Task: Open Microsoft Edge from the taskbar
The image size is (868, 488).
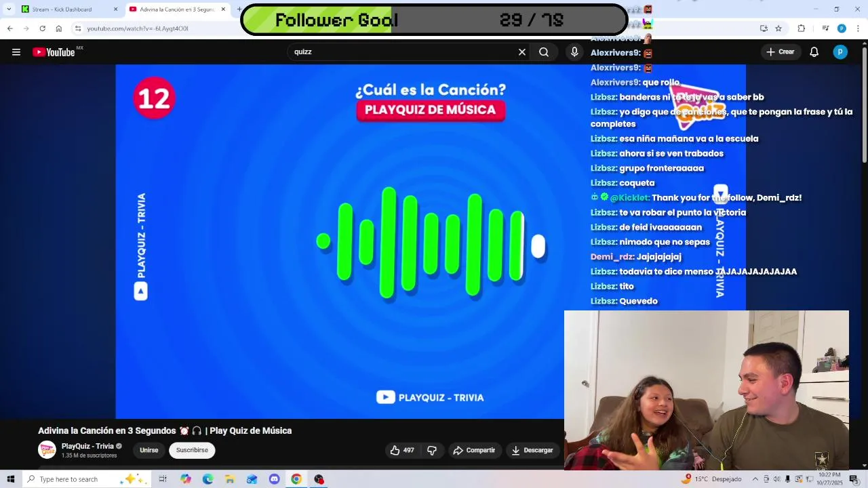Action: (208, 479)
